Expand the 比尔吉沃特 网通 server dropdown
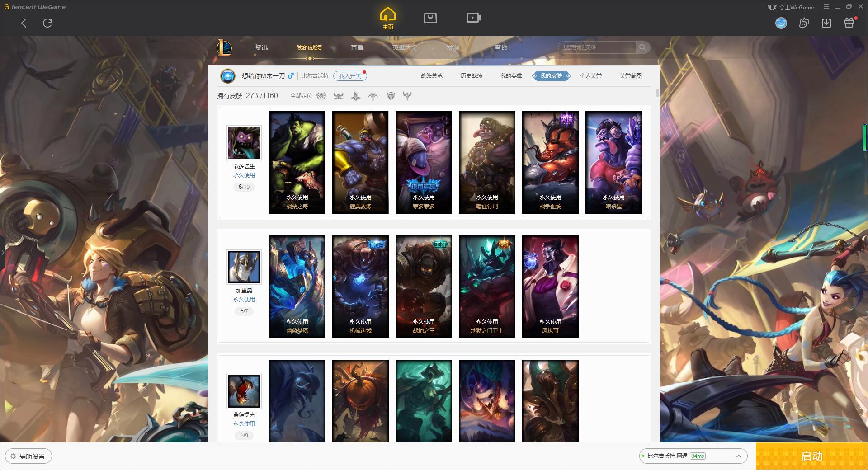This screenshot has height=470, width=868. pos(693,456)
